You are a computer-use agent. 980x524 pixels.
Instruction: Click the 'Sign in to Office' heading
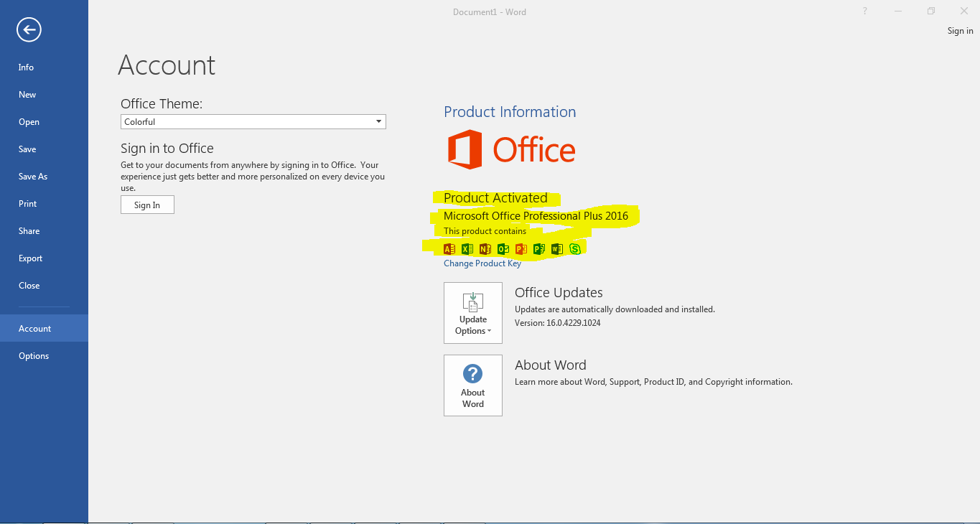click(x=167, y=149)
